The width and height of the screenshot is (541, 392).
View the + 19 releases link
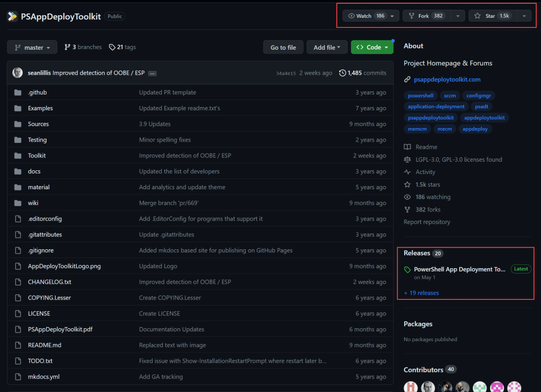(421, 293)
